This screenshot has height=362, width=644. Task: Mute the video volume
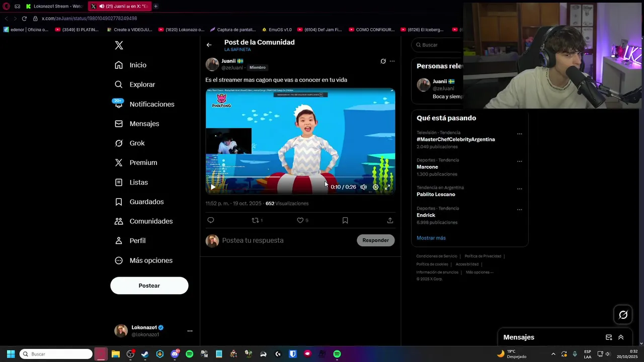[x=363, y=187]
